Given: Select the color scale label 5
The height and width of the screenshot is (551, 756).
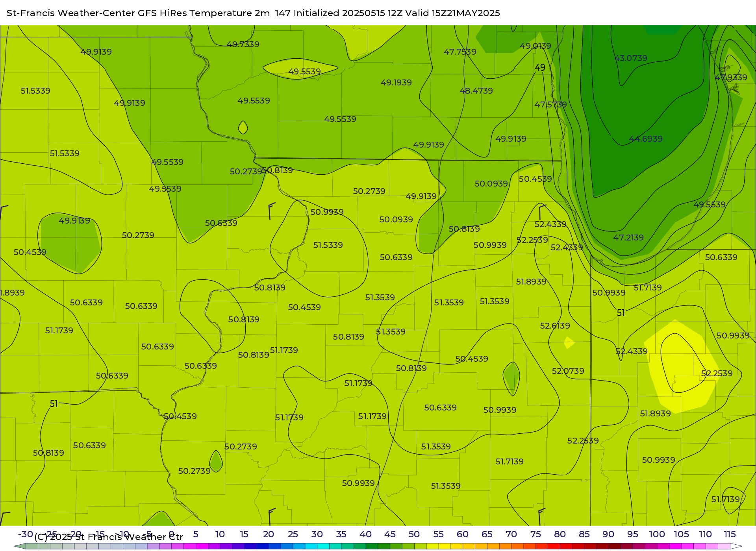Looking at the screenshot, I should (196, 534).
